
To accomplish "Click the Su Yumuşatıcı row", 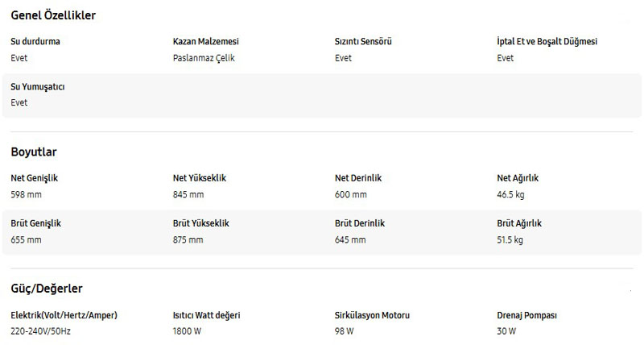I will (x=322, y=95).
